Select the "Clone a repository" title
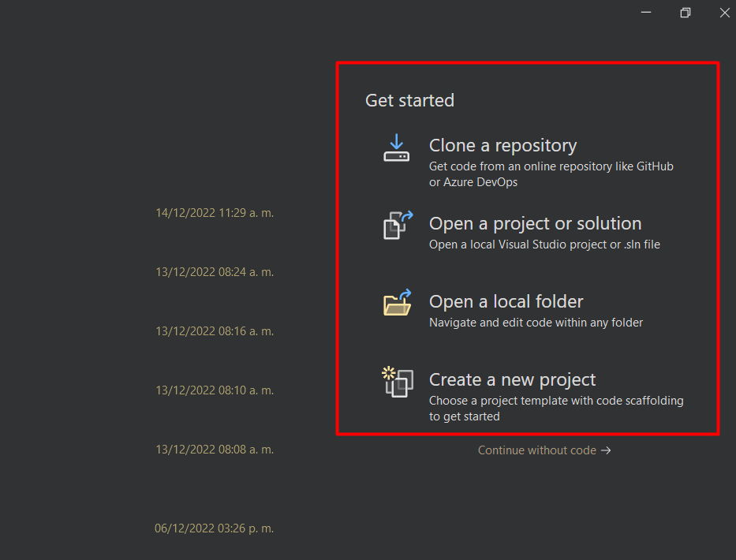Image resolution: width=736 pixels, height=560 pixels. (x=502, y=145)
